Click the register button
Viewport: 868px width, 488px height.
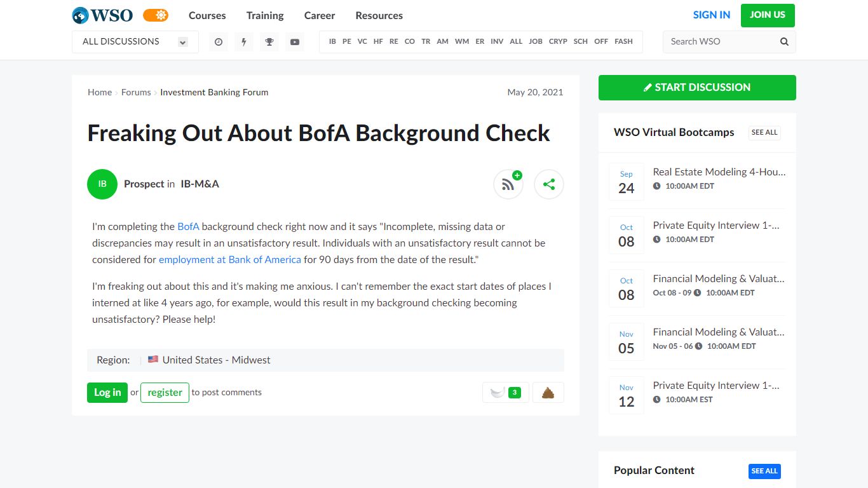[165, 392]
